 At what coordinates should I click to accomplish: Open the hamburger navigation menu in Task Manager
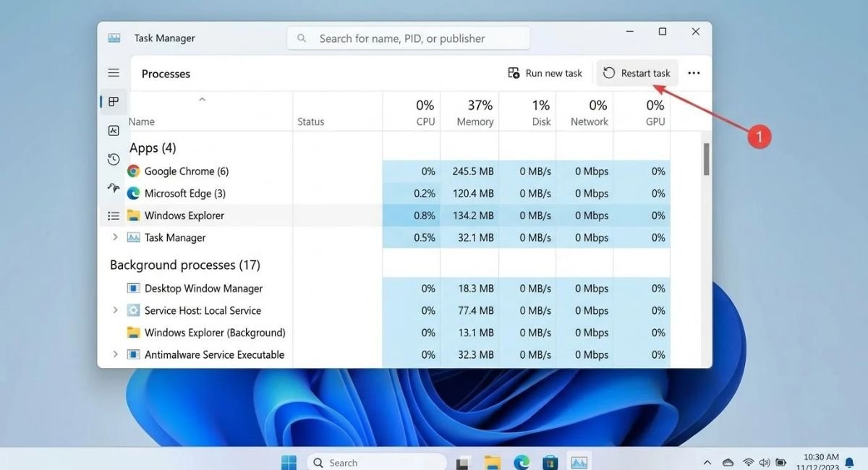point(114,73)
